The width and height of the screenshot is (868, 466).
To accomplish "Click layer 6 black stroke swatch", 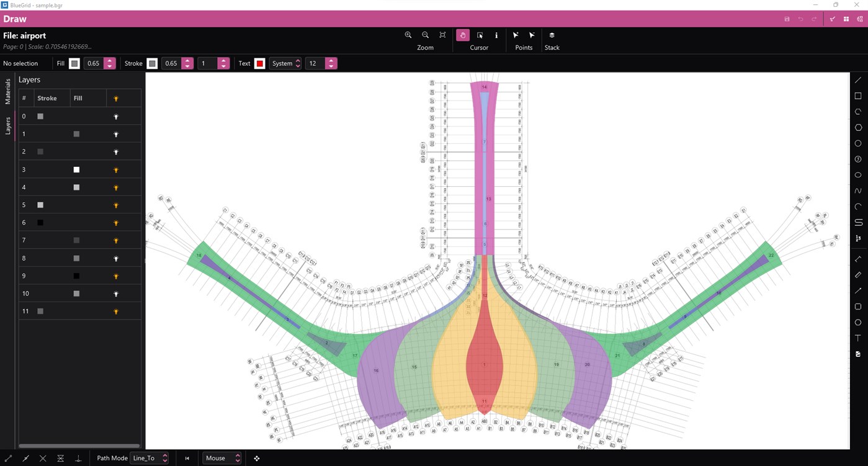I will [40, 223].
